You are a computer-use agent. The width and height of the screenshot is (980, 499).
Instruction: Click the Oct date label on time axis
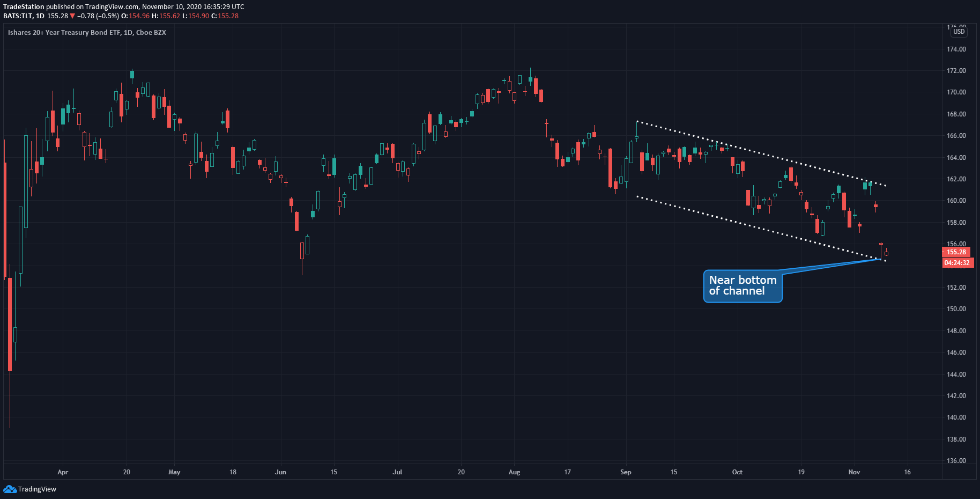click(737, 472)
